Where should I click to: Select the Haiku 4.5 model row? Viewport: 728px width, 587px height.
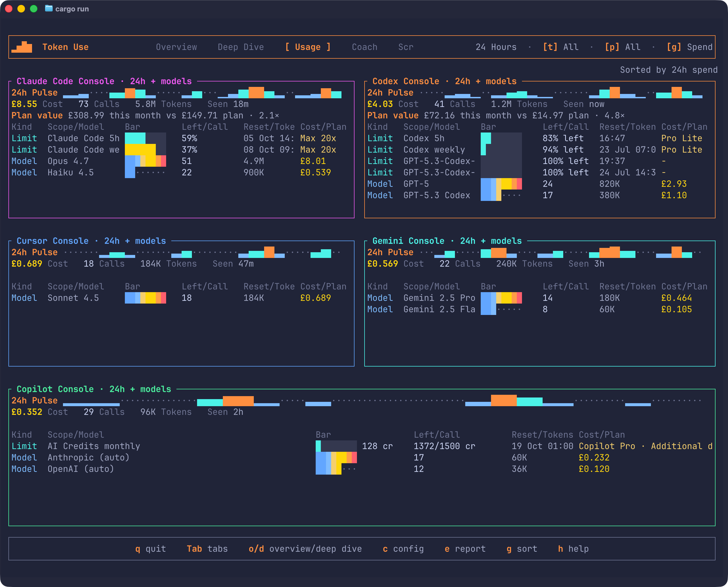click(x=181, y=172)
